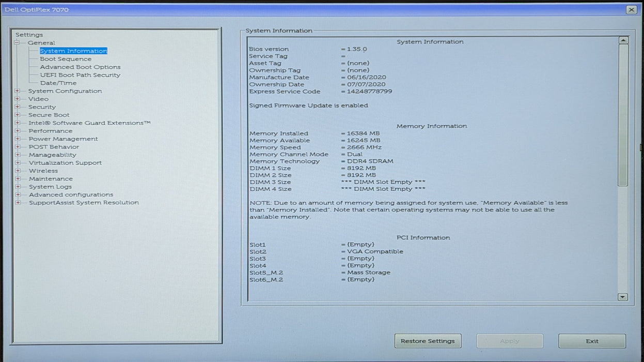Expand the Secure Boot node

click(x=18, y=115)
